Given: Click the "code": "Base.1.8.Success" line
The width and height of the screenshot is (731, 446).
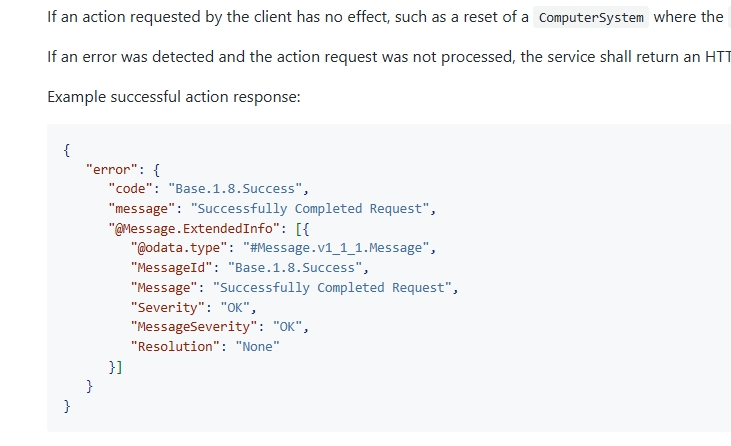Looking at the screenshot, I should pyautogui.click(x=209, y=189).
